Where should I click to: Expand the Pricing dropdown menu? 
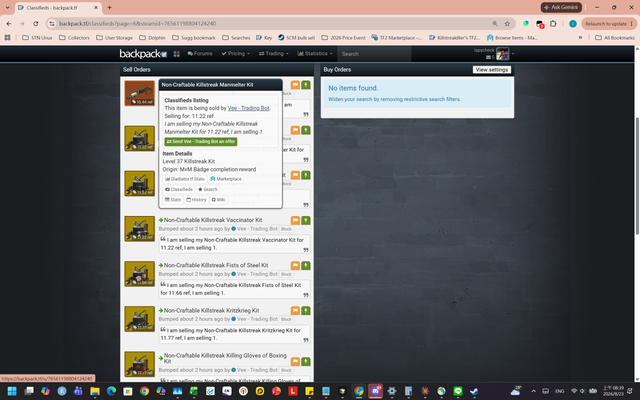tap(236, 53)
